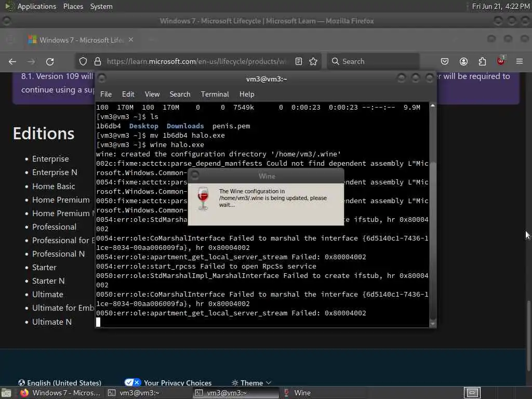
Task: Open English (United States) language selector
Action: click(60, 383)
